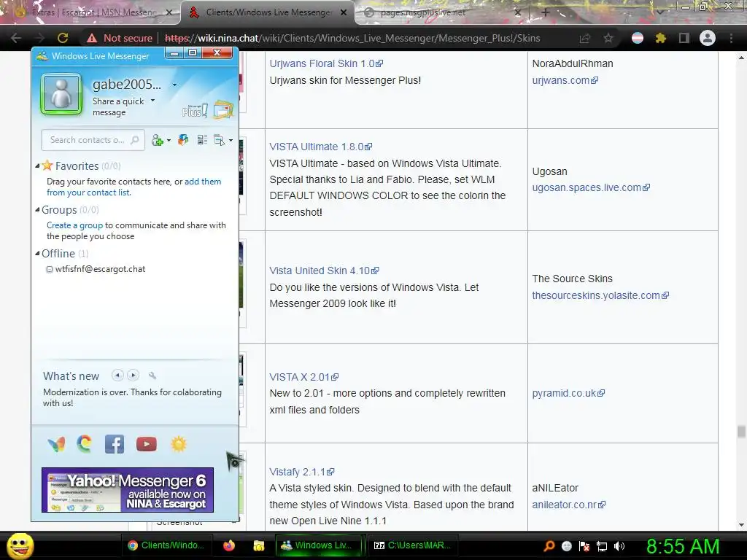Open a new browser tab
Screen dimensions: 747x560
click(x=546, y=13)
